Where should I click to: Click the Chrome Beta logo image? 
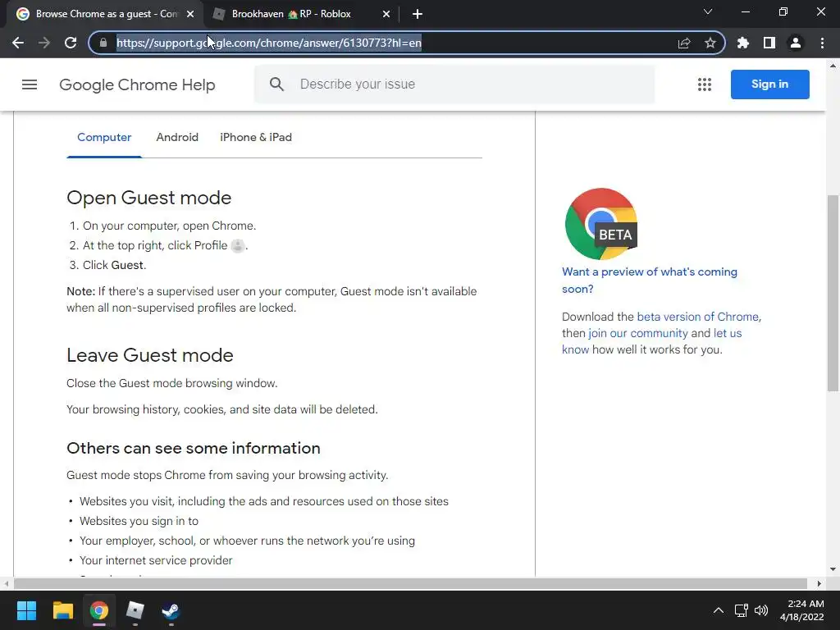click(x=601, y=224)
